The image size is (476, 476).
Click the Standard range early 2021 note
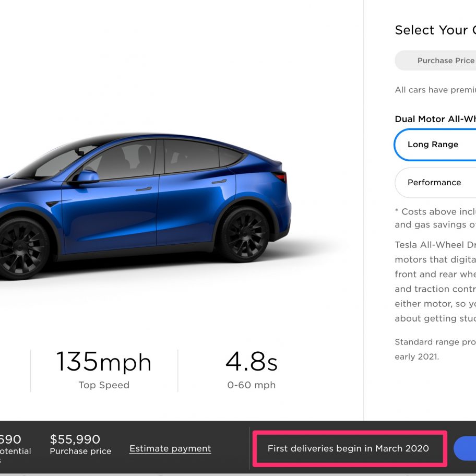pyautogui.click(x=435, y=349)
